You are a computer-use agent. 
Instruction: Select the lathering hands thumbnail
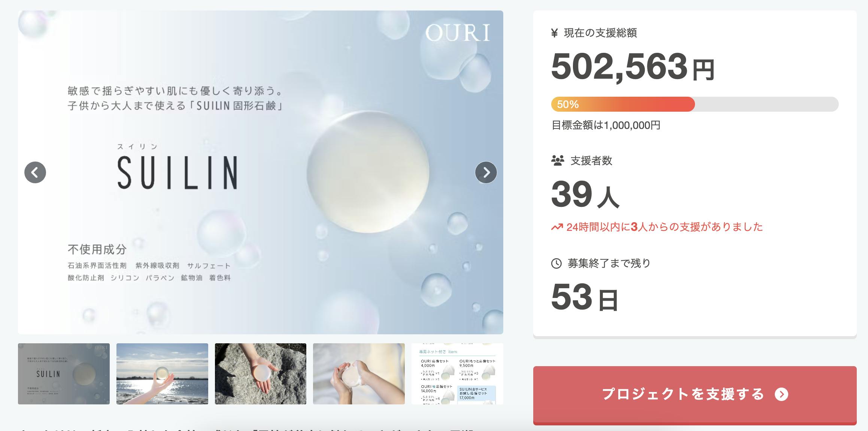(x=359, y=374)
